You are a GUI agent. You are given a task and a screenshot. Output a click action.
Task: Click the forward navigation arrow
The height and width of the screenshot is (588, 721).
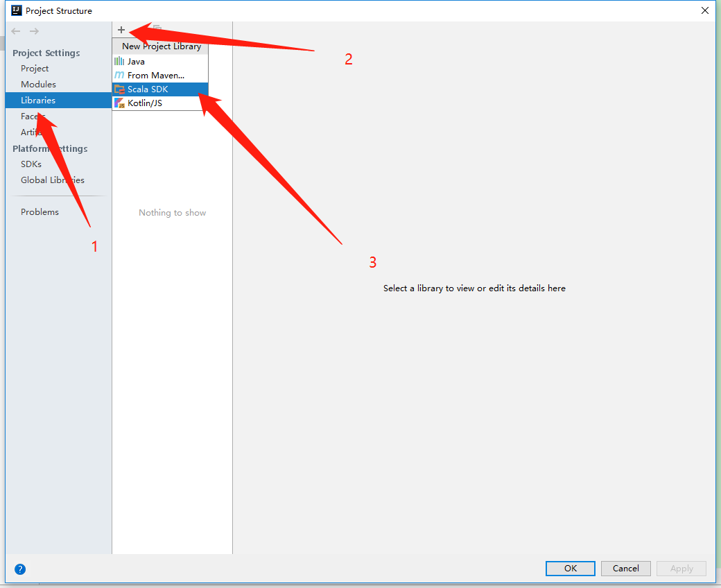pos(34,31)
